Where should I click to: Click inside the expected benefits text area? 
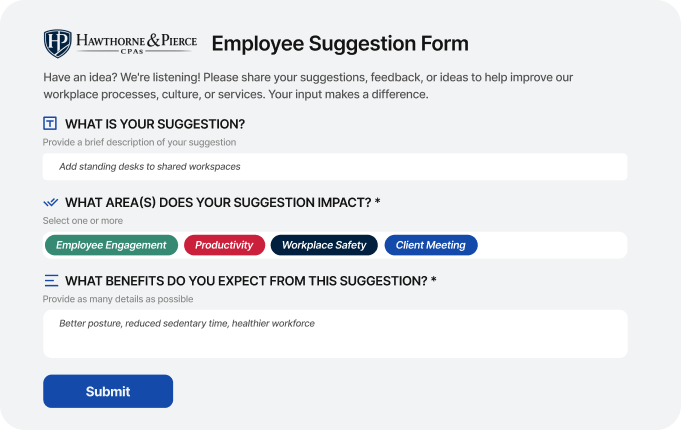pyautogui.click(x=335, y=334)
